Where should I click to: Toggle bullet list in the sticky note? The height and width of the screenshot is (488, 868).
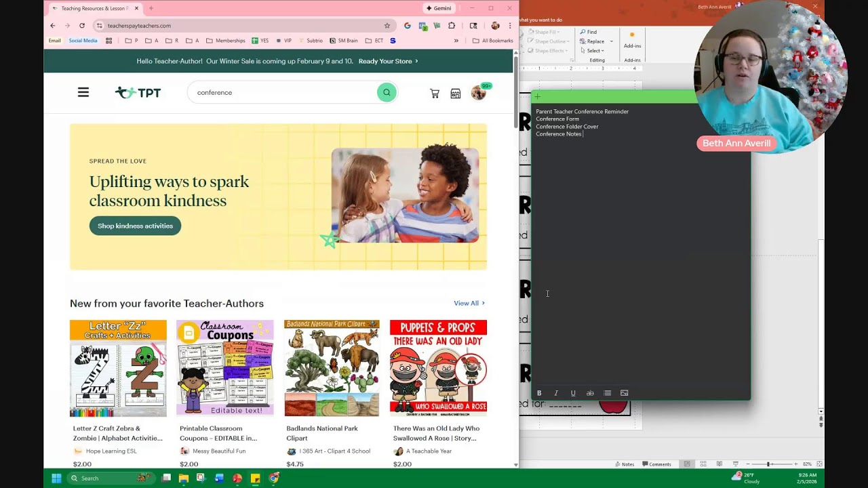[607, 393]
